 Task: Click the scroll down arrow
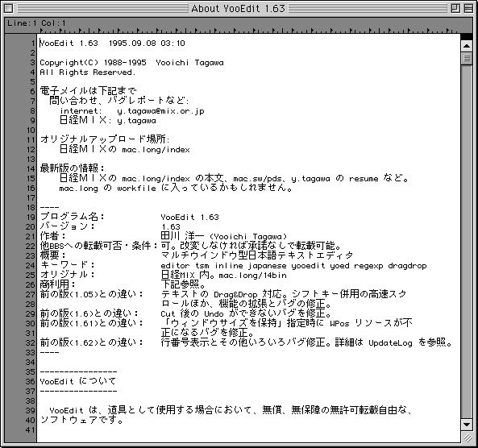[467, 424]
